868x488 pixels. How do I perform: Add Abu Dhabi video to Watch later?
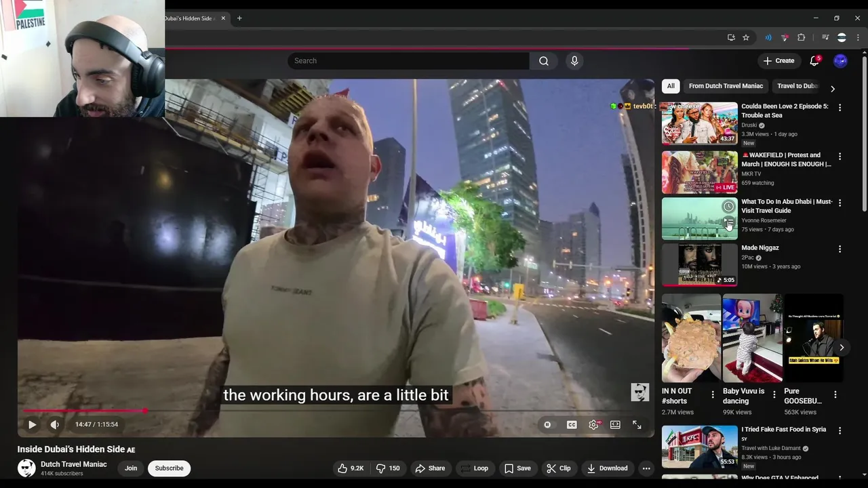(x=728, y=207)
